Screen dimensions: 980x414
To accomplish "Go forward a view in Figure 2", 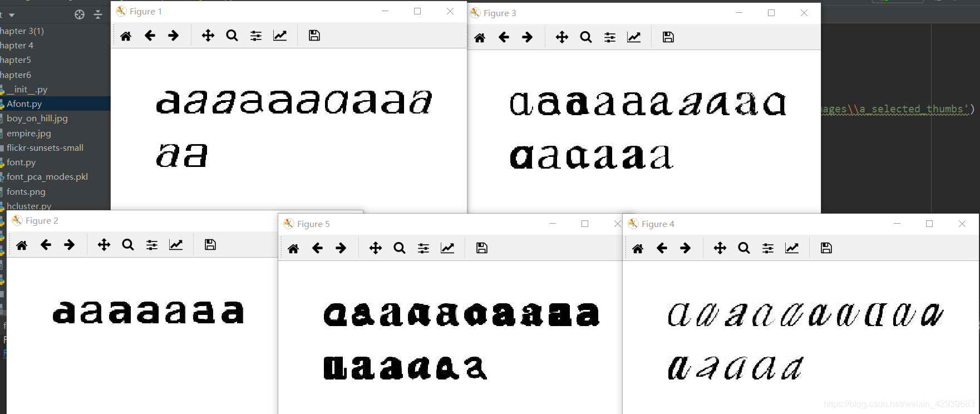I will pos(70,245).
